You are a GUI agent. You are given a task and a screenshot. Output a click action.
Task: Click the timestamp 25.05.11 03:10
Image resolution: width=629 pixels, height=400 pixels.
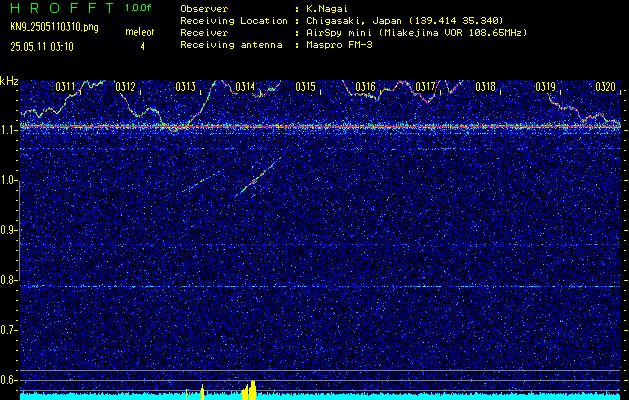pyautogui.click(x=42, y=47)
